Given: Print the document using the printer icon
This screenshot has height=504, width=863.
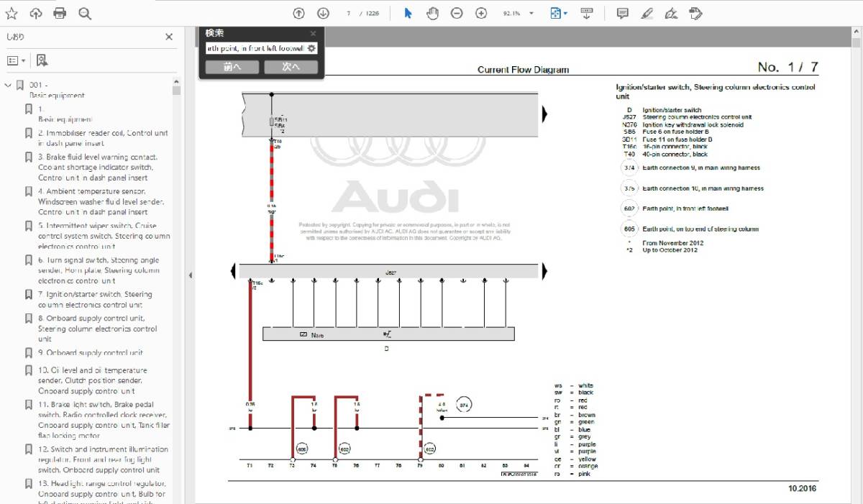Looking at the screenshot, I should [x=60, y=14].
